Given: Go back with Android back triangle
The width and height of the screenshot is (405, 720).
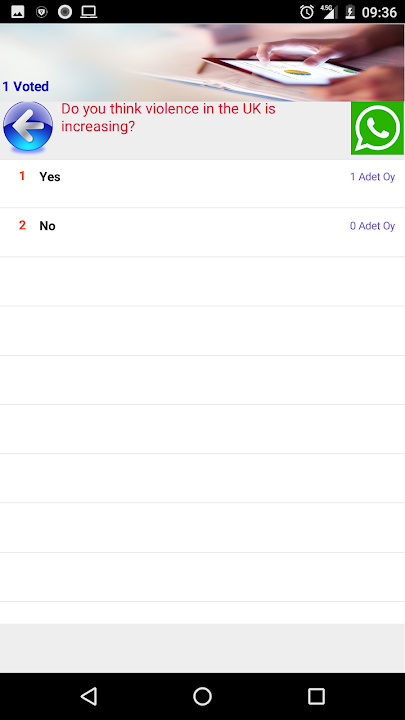Looking at the screenshot, I should (x=89, y=696).
